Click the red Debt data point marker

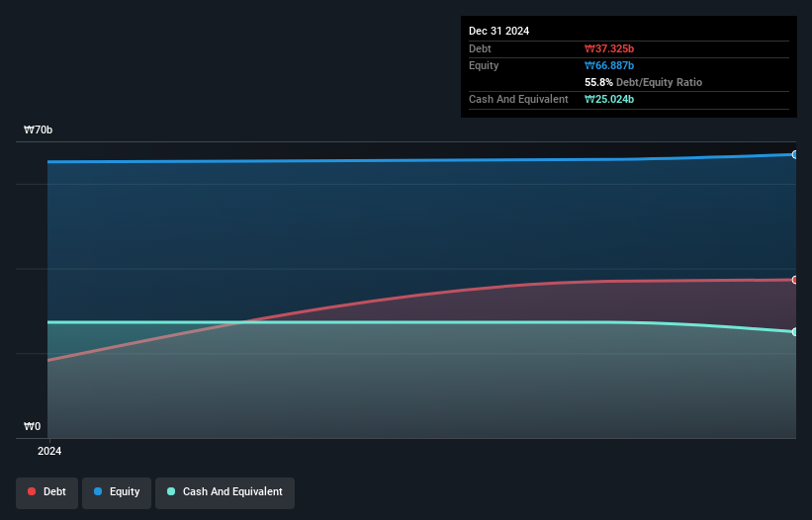(x=795, y=280)
